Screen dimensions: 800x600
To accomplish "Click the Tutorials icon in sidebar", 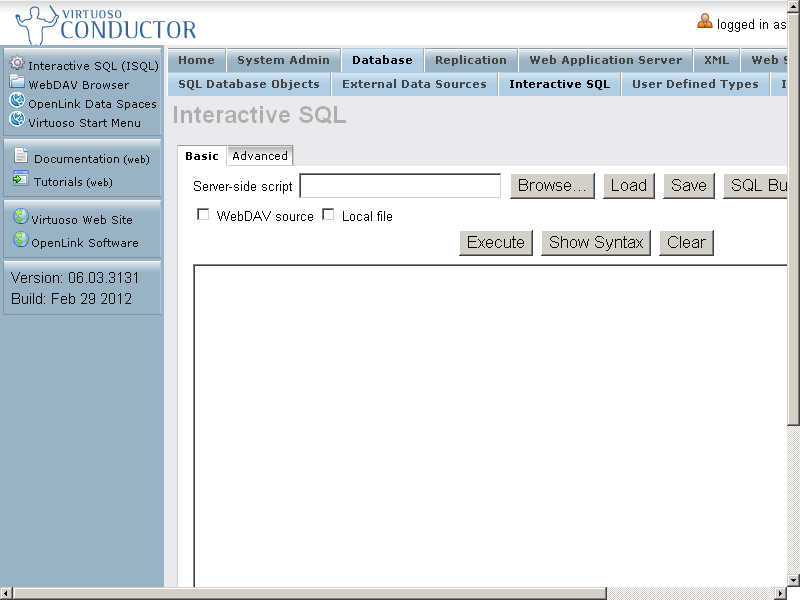I will click(21, 181).
